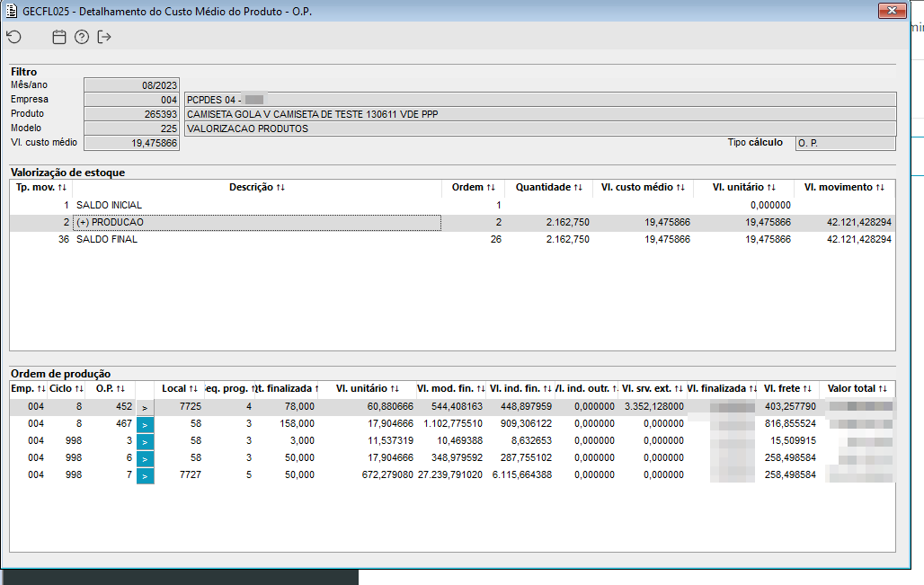Click Local 7727 cell in production orders

pyautogui.click(x=191, y=474)
